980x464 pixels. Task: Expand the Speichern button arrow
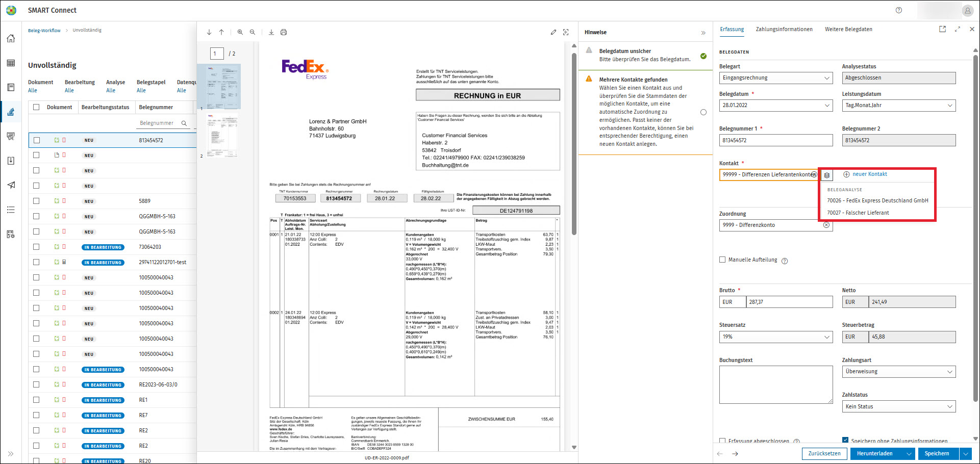(965, 454)
